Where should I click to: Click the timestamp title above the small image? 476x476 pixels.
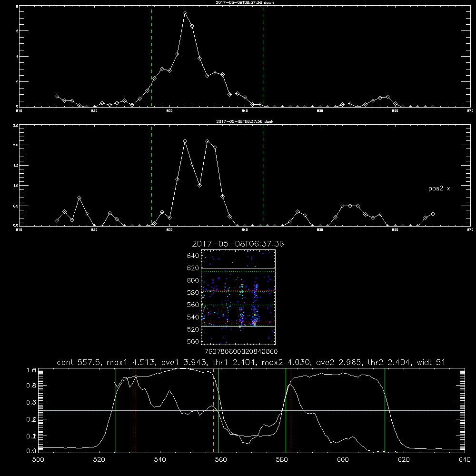(x=238, y=244)
